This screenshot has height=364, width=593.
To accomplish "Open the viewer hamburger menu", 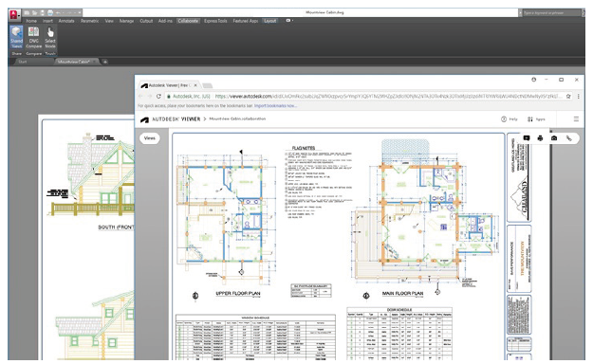I will tap(576, 119).
